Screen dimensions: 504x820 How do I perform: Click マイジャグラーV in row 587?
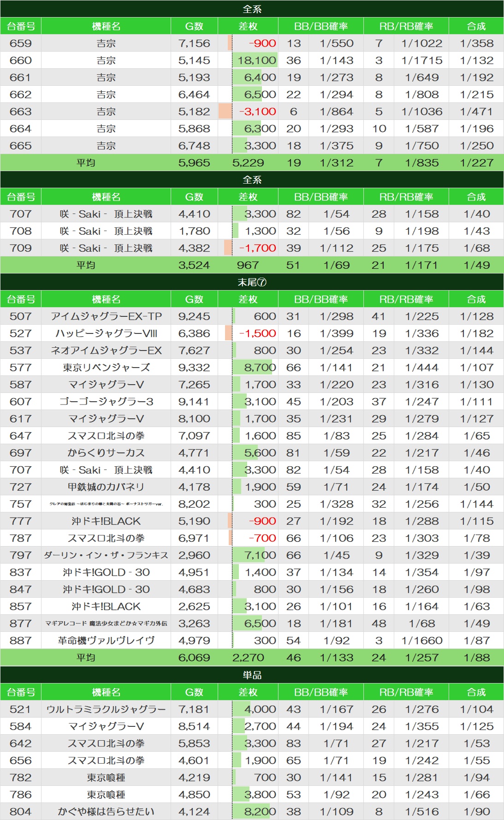tap(106, 385)
